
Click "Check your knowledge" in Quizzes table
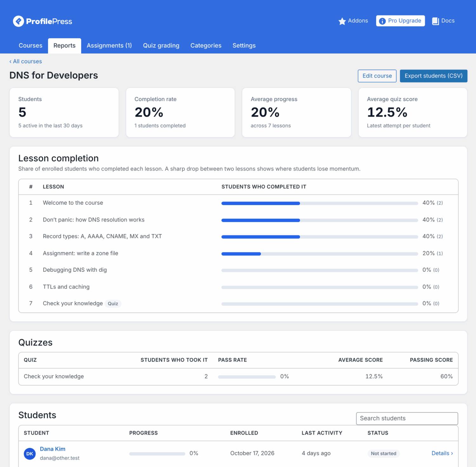(x=54, y=377)
